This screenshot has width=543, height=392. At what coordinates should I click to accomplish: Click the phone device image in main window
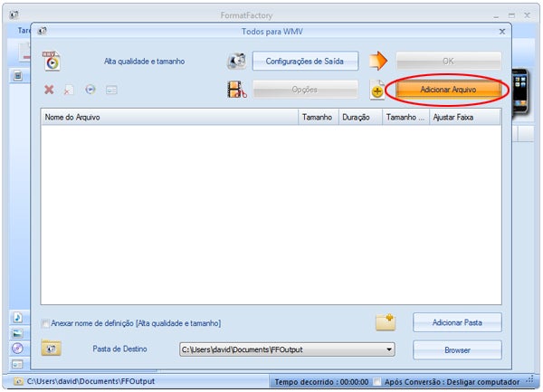(519, 91)
